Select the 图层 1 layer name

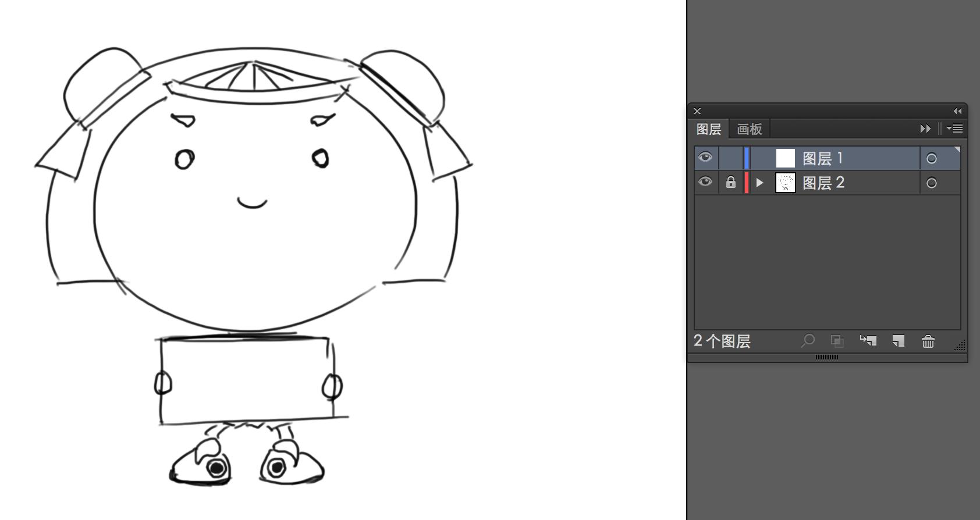coord(823,158)
